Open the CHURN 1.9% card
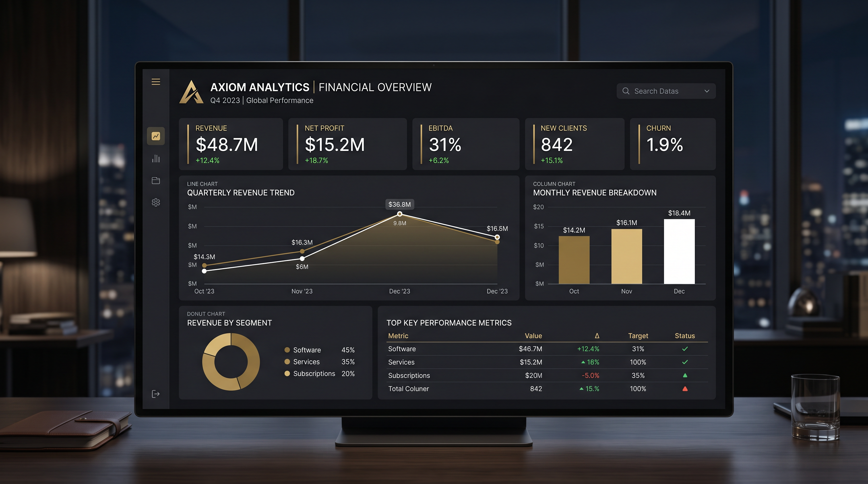 coord(672,144)
